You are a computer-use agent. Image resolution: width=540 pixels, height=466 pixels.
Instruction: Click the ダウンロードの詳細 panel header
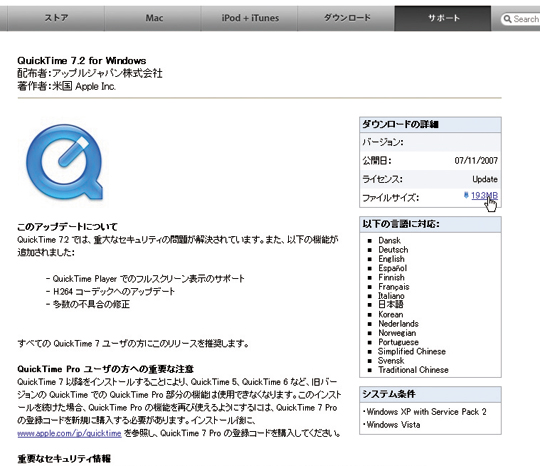tap(430, 125)
